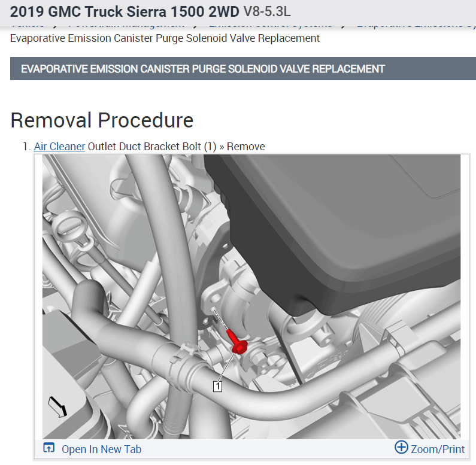Click the engine diagram image
Image resolution: width=476 pixels, height=465 pixels.
pos(251,297)
